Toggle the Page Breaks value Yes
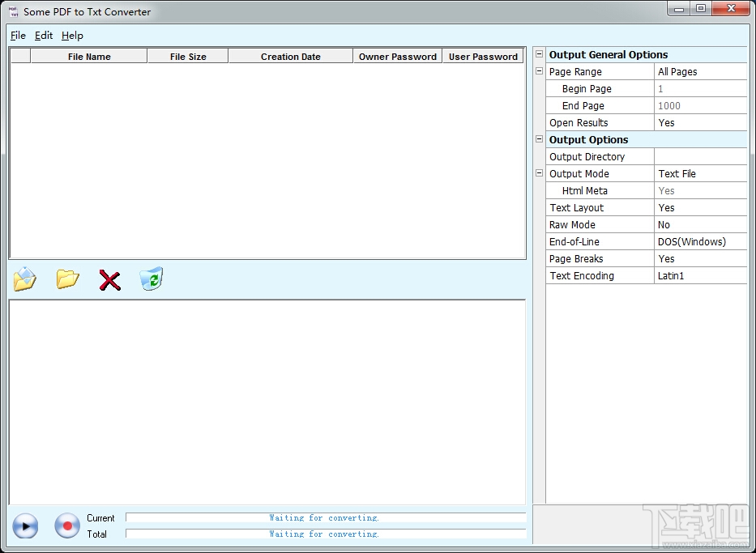This screenshot has width=756, height=553. [x=701, y=258]
